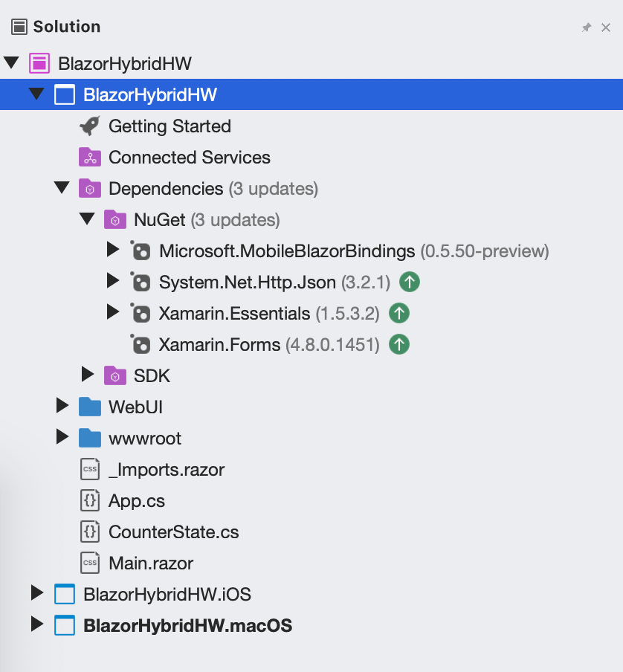Click the Xamarin.Essentials package icon

click(140, 313)
